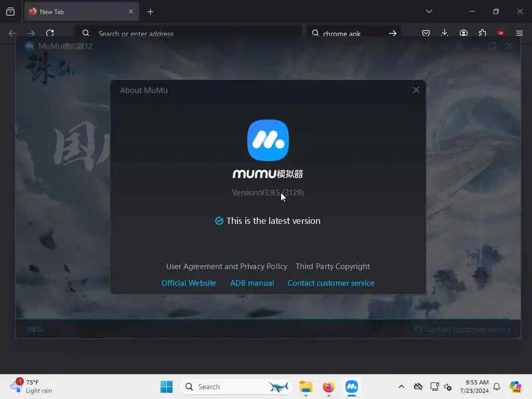Open the recent tabs view icon
532x399 pixels.
coord(10,11)
